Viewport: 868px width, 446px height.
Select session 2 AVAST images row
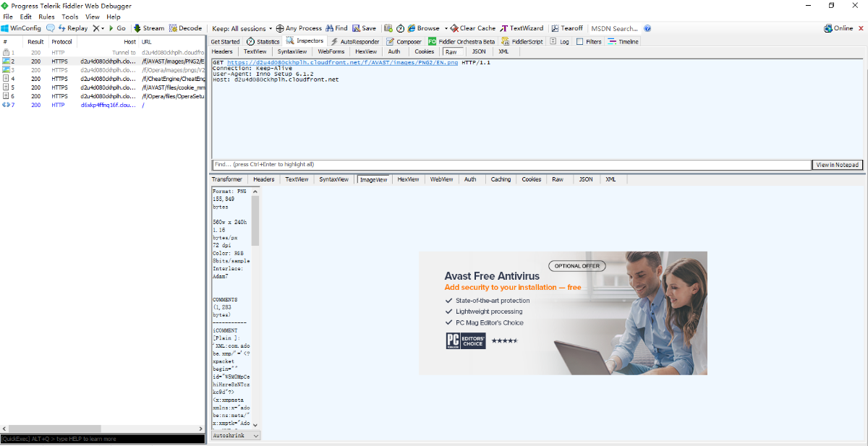103,61
